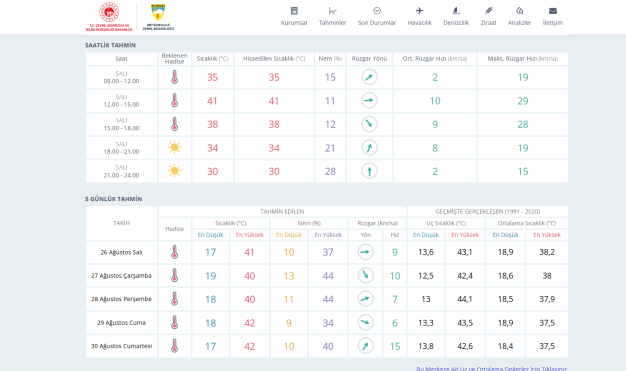Open Tahminler chart icon menu

point(332,11)
